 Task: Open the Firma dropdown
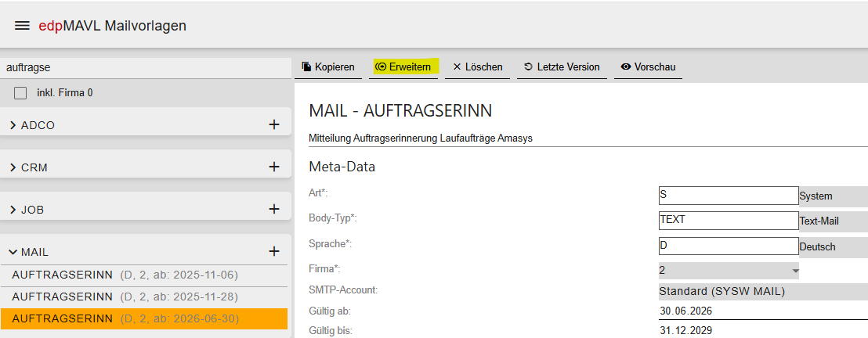[x=729, y=271]
